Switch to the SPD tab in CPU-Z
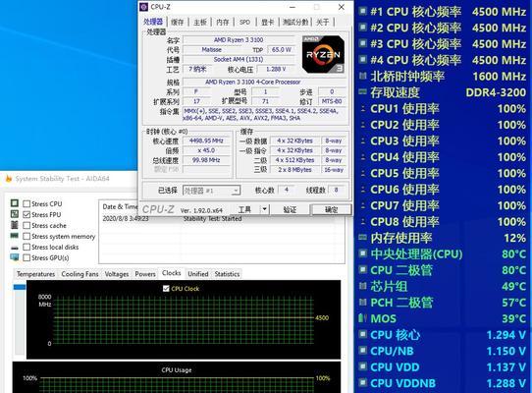This screenshot has height=393, width=532. (244, 22)
